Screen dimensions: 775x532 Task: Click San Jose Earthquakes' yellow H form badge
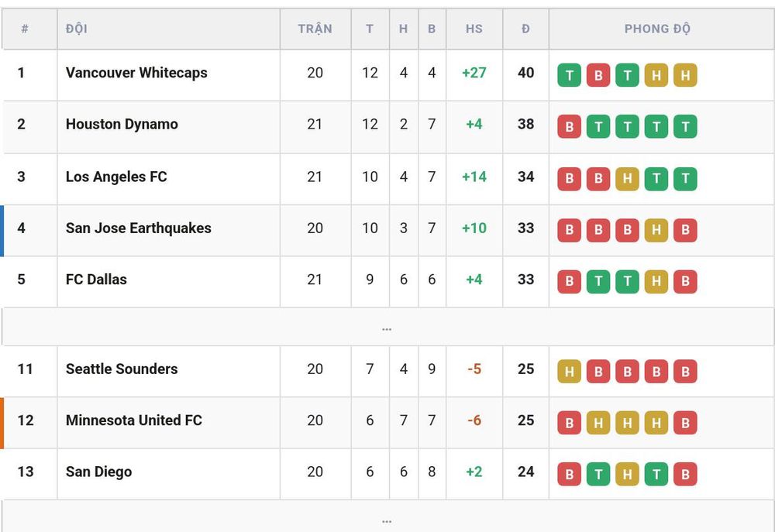[x=656, y=230]
